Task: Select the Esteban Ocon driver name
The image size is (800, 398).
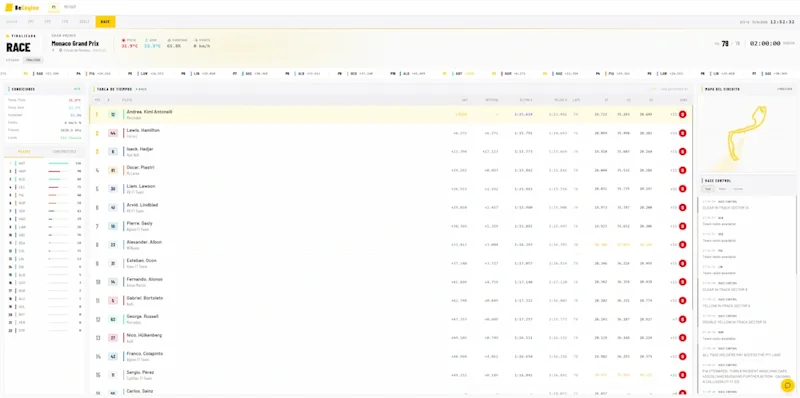Action: [142, 261]
